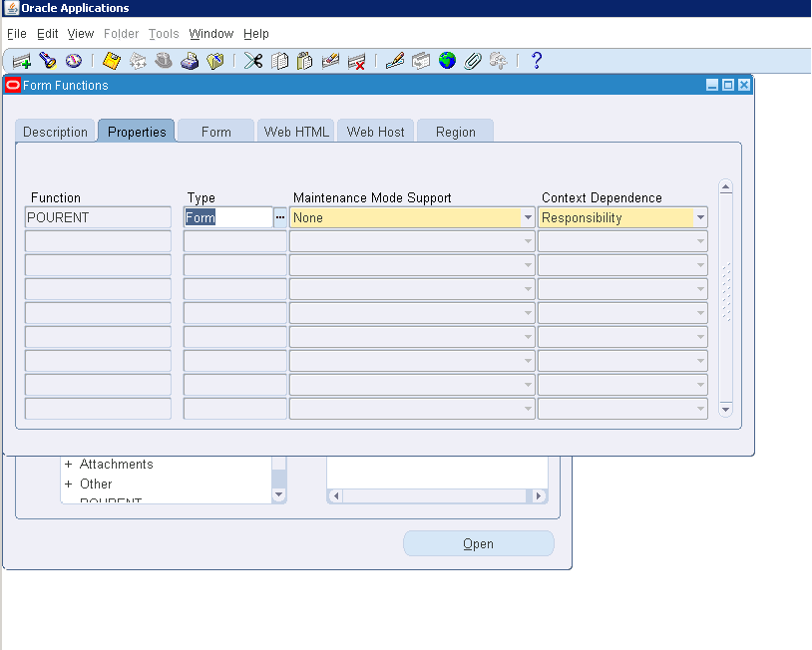The width and height of the screenshot is (812, 650).
Task: Go to the Web HTML tab
Action: [296, 132]
